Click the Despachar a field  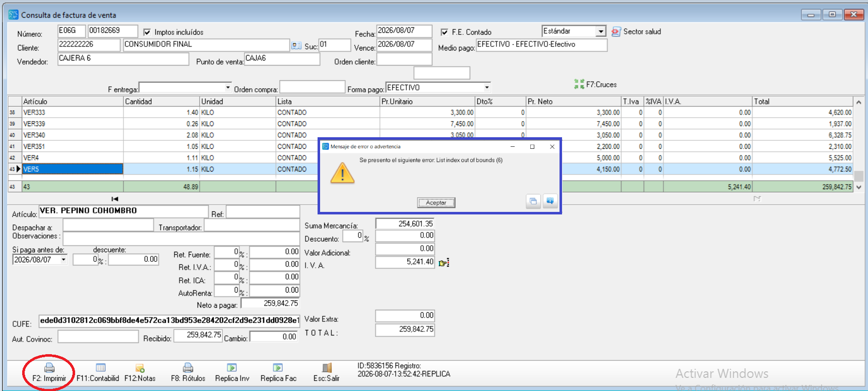pos(108,225)
